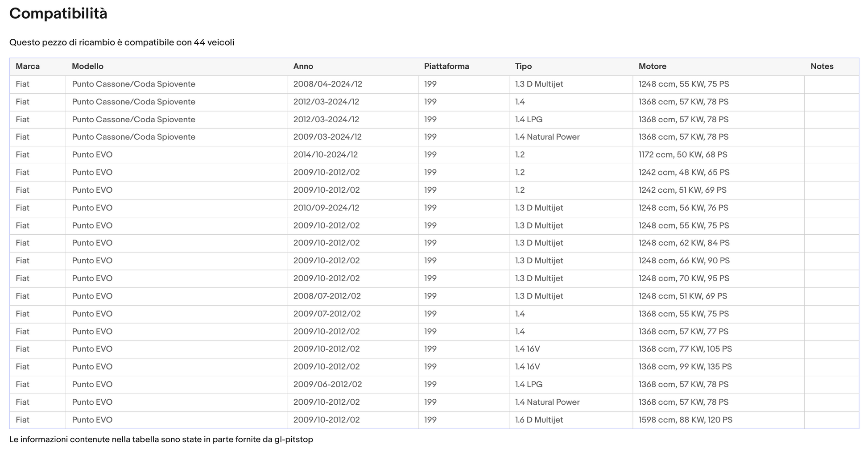Click the footer text mentioning "gl-pitstop"
Viewport: 868px width, 452px height.
pos(161,440)
